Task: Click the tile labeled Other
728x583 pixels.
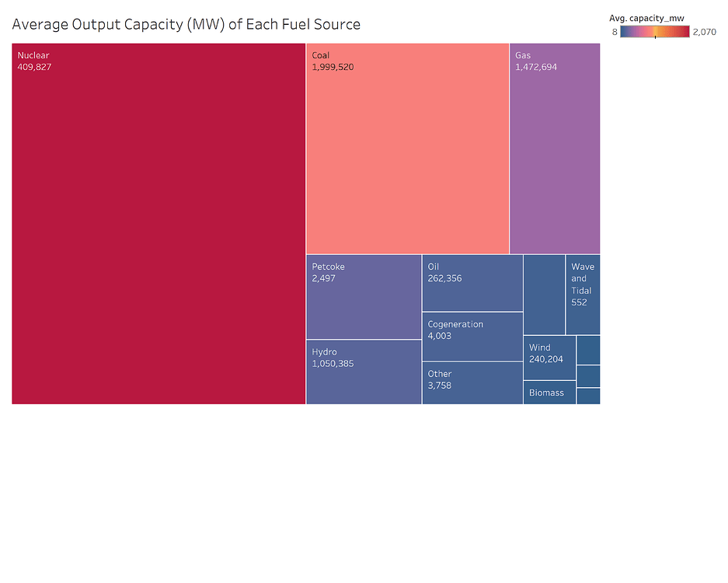Action: pyautogui.click(x=472, y=383)
